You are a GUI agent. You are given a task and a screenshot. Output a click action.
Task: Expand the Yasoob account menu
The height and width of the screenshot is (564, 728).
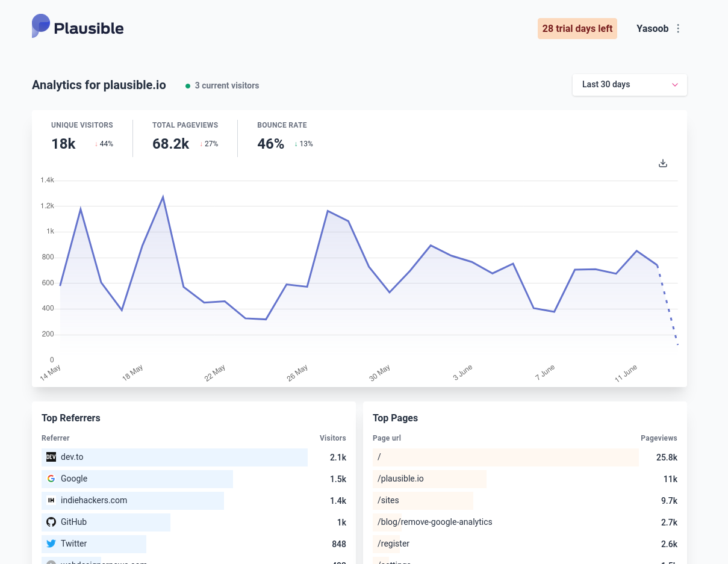[x=652, y=28]
